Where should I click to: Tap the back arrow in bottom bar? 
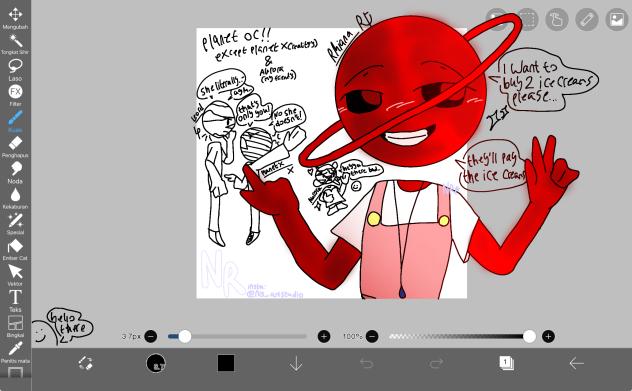click(x=576, y=364)
